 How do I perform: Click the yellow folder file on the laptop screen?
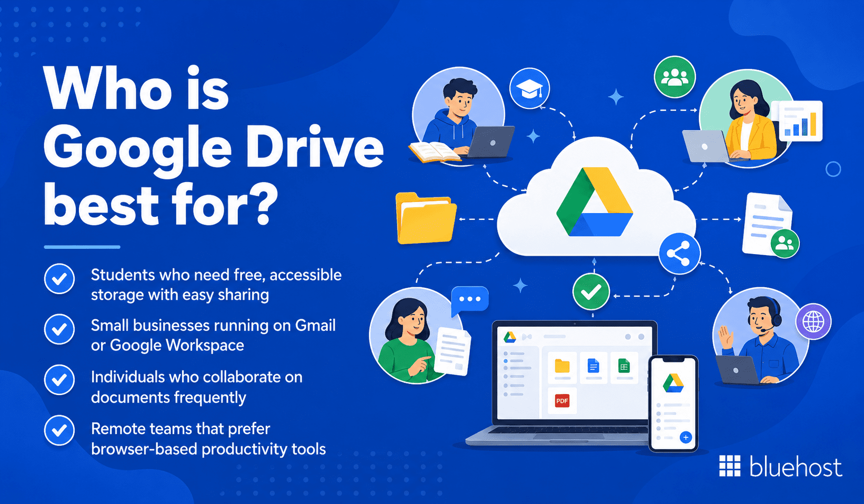click(x=562, y=367)
